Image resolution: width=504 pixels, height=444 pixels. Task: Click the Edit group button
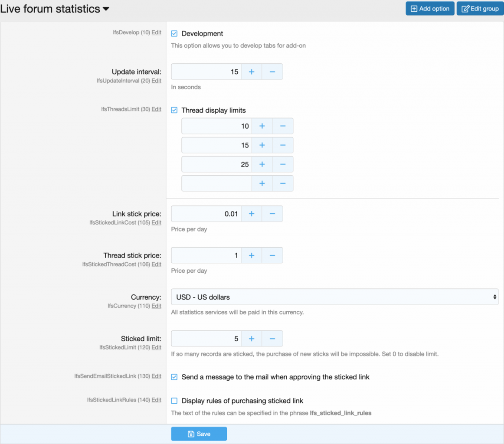pos(480,9)
